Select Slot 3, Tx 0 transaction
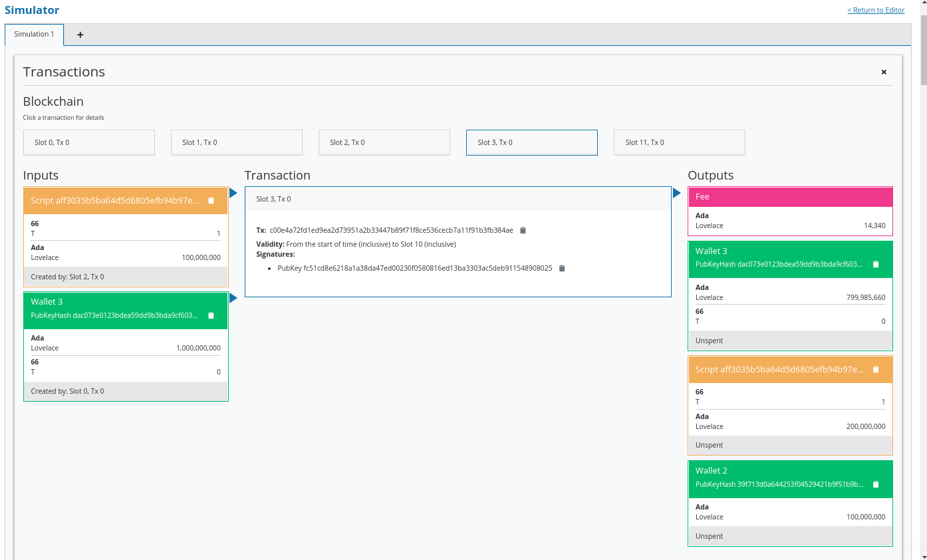Image resolution: width=927 pixels, height=560 pixels. [x=532, y=142]
